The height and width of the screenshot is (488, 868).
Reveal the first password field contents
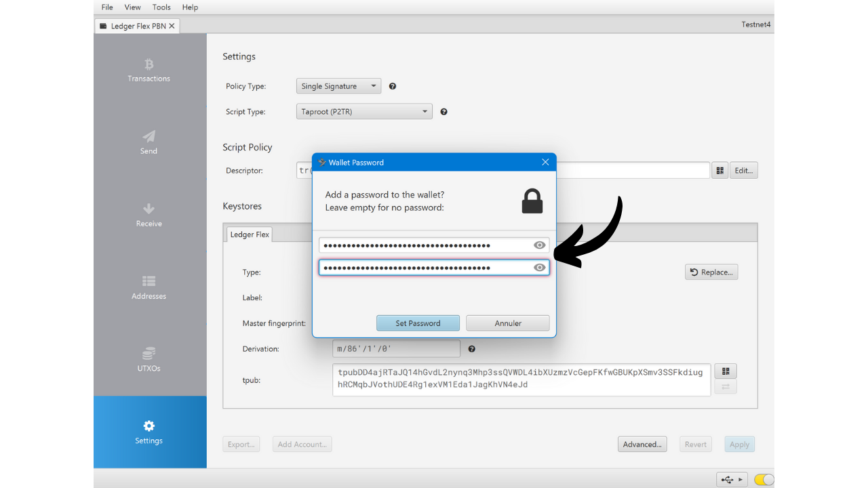(x=540, y=245)
